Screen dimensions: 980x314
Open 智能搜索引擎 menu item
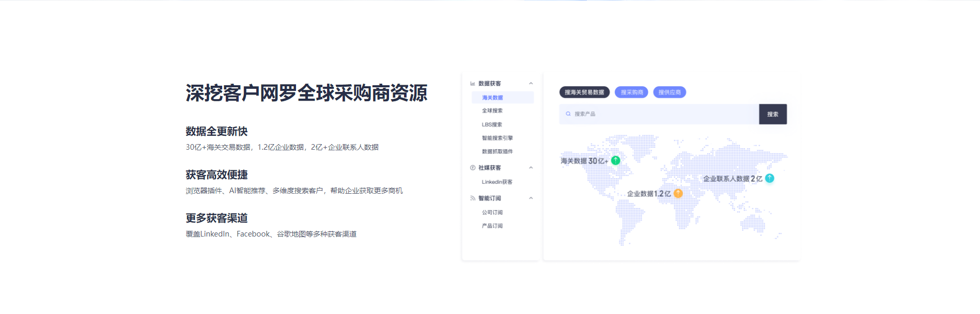[497, 138]
